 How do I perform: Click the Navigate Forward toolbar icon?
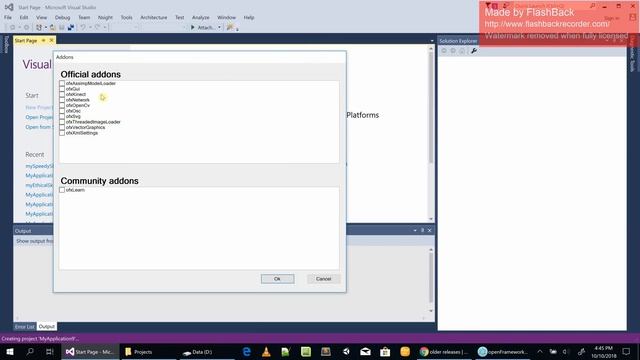pyautogui.click(x=27, y=27)
